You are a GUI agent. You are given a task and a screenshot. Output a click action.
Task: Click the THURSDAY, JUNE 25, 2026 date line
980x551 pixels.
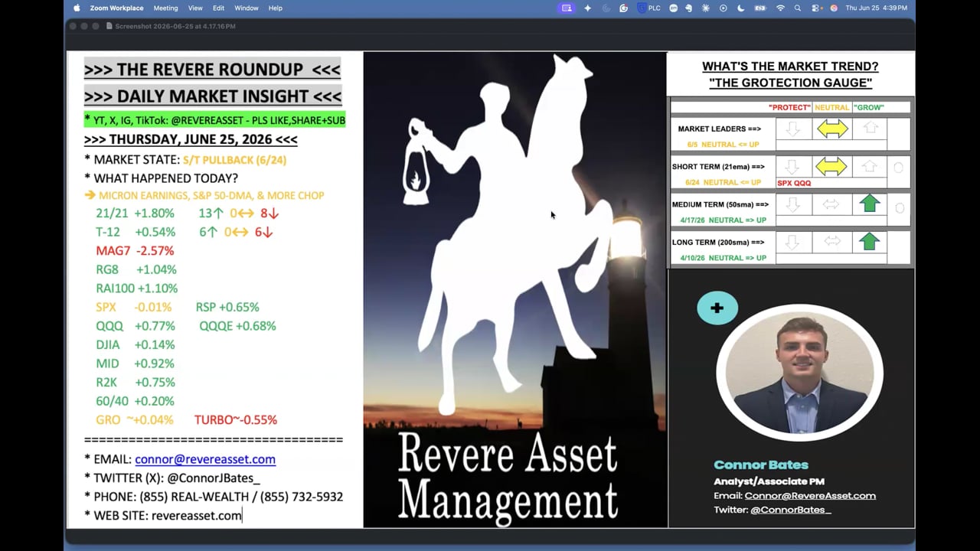point(191,140)
